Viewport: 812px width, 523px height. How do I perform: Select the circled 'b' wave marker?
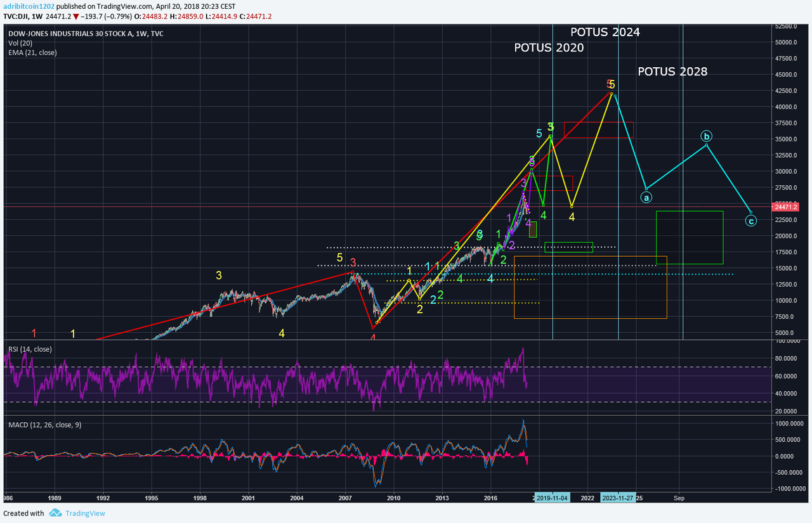click(x=707, y=136)
